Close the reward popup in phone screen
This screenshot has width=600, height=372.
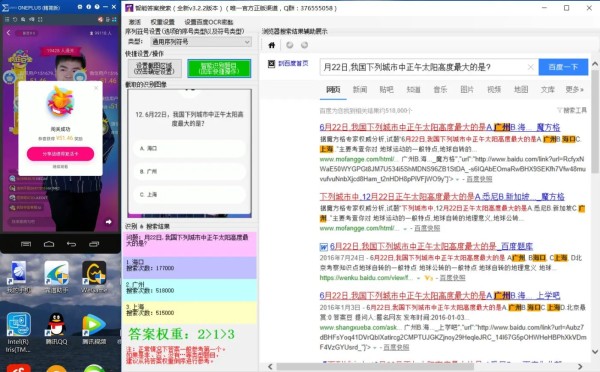(96, 88)
